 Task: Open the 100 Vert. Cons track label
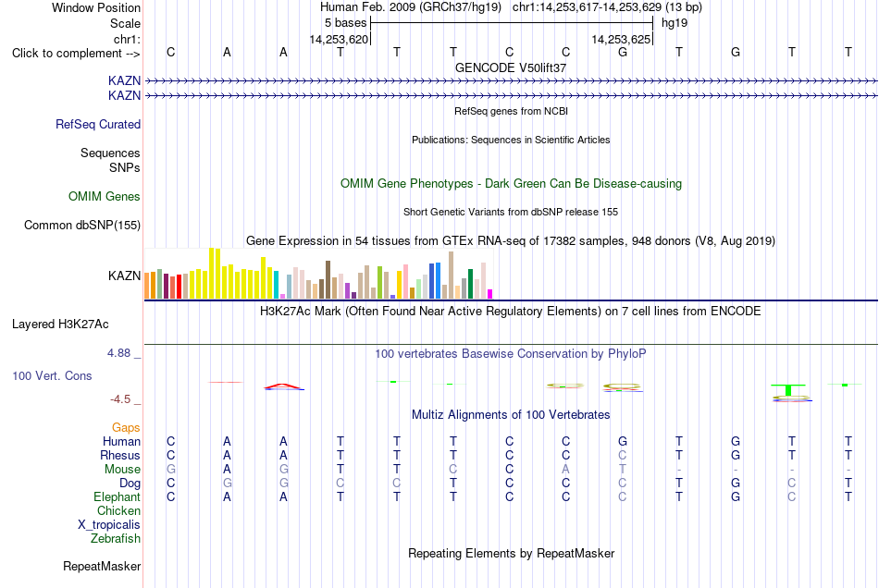click(x=52, y=375)
